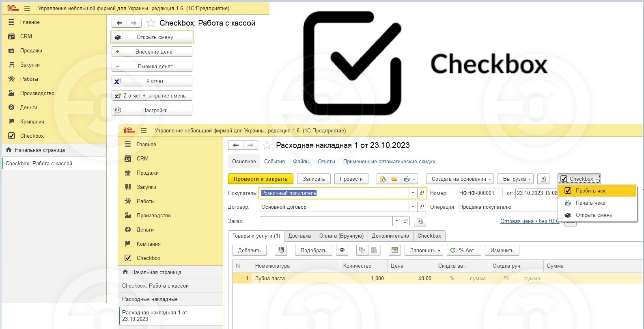The image size is (644, 329).
Task: Click Добавить button in goods table
Action: [250, 250]
